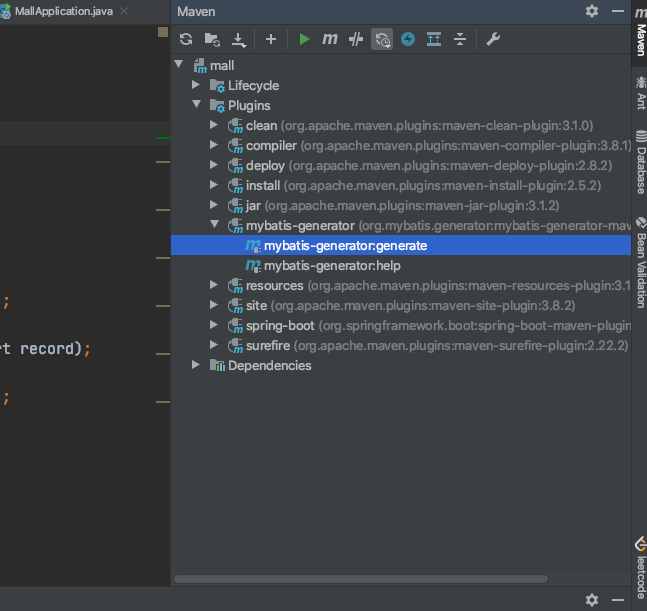
Task: Expand the compiler plugin
Action: coord(214,144)
